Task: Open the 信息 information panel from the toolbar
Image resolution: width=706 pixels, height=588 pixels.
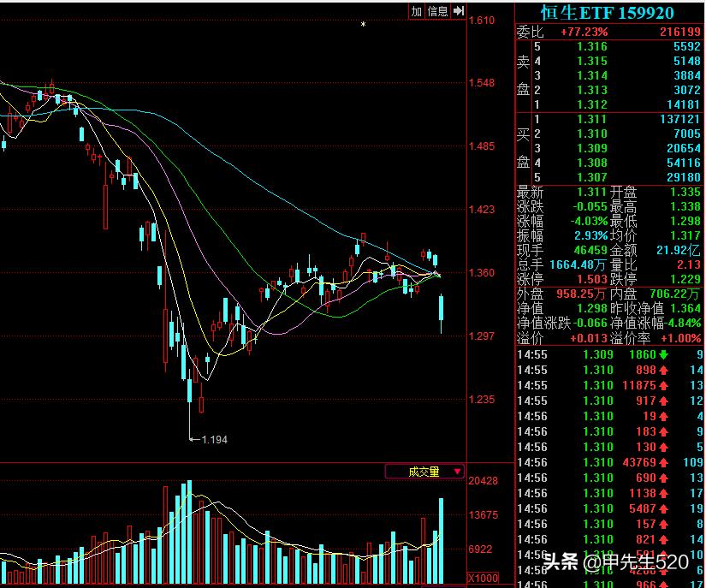Action: tap(438, 9)
